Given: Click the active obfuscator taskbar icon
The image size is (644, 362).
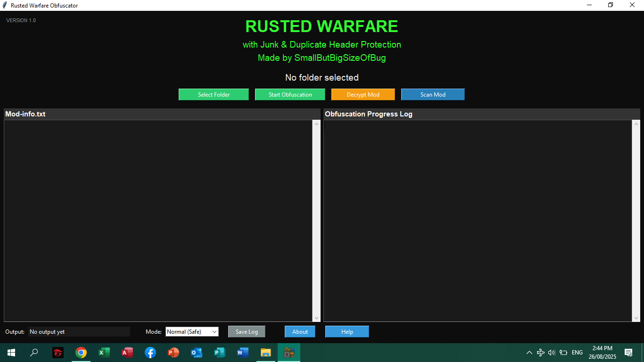Looking at the screenshot, I should pos(289,352).
